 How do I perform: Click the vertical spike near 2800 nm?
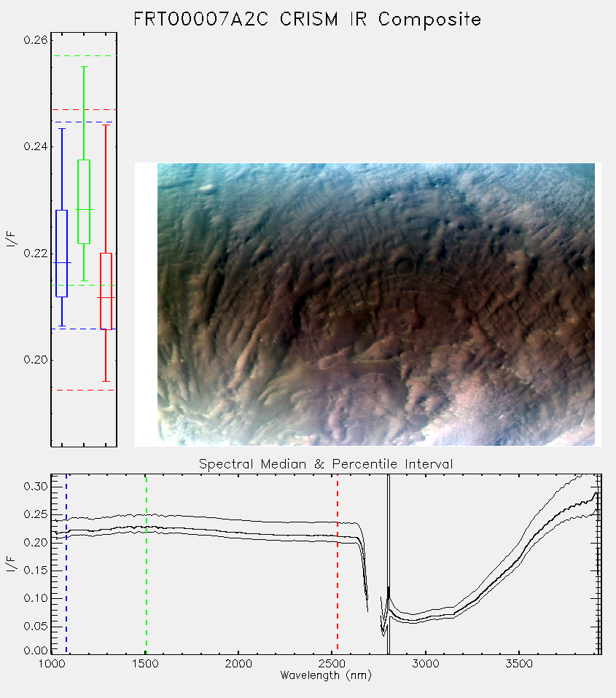[x=389, y=564]
